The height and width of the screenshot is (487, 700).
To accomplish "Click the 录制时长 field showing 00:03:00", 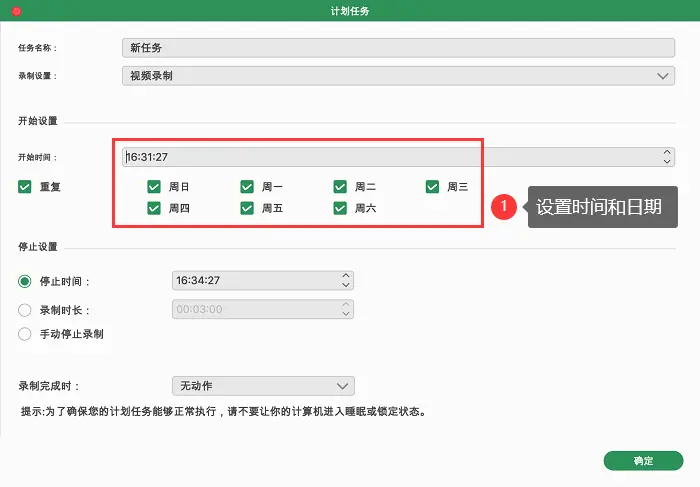I will 263,309.
